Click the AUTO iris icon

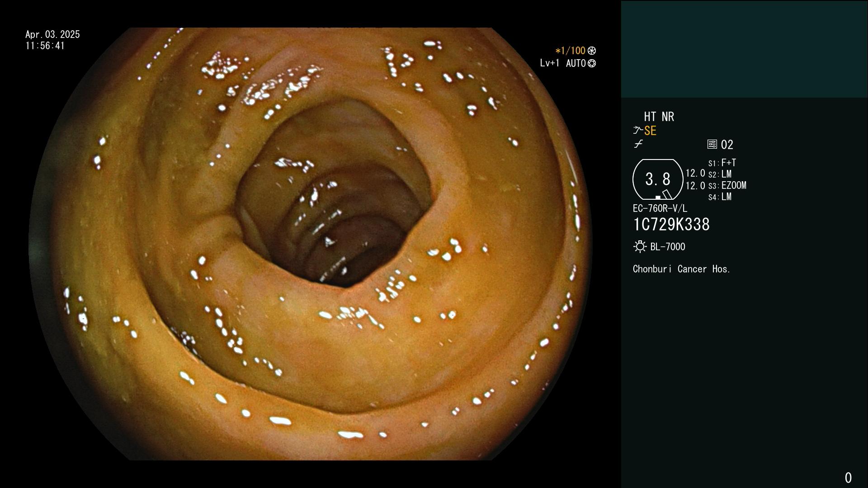coord(592,63)
